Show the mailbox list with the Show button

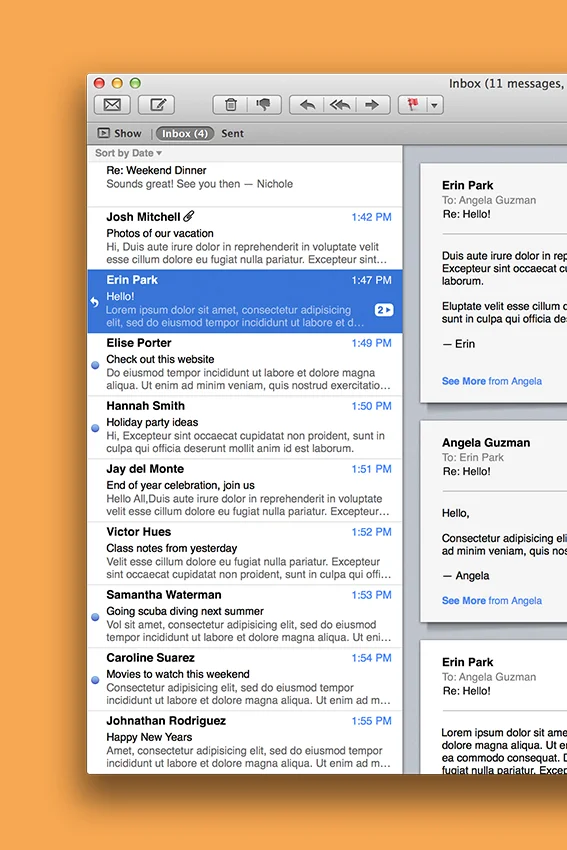(x=119, y=133)
